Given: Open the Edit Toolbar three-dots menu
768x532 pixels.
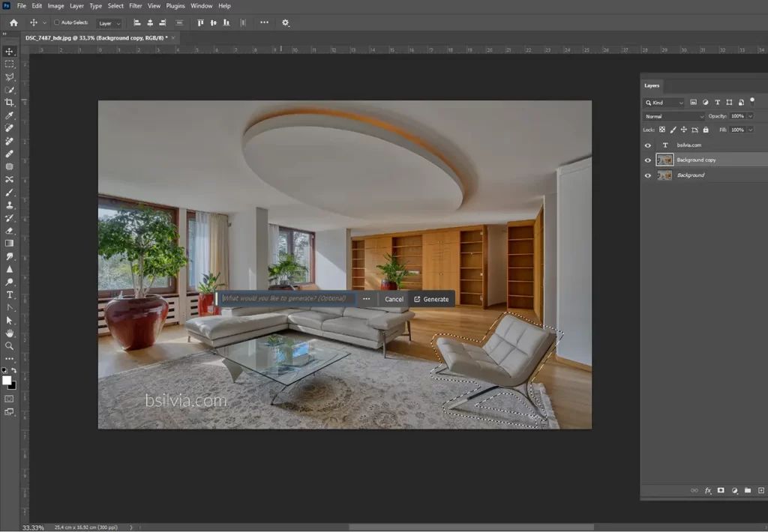Looking at the screenshot, I should coord(9,358).
